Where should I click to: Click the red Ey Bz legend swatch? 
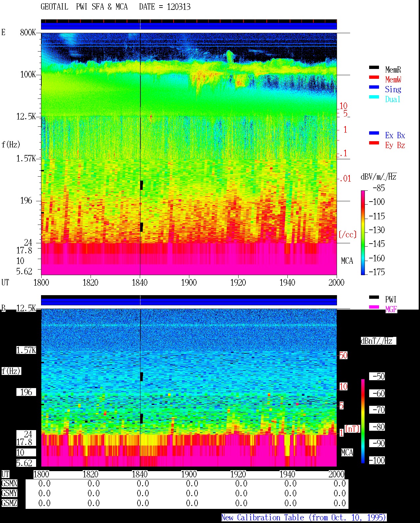(374, 143)
